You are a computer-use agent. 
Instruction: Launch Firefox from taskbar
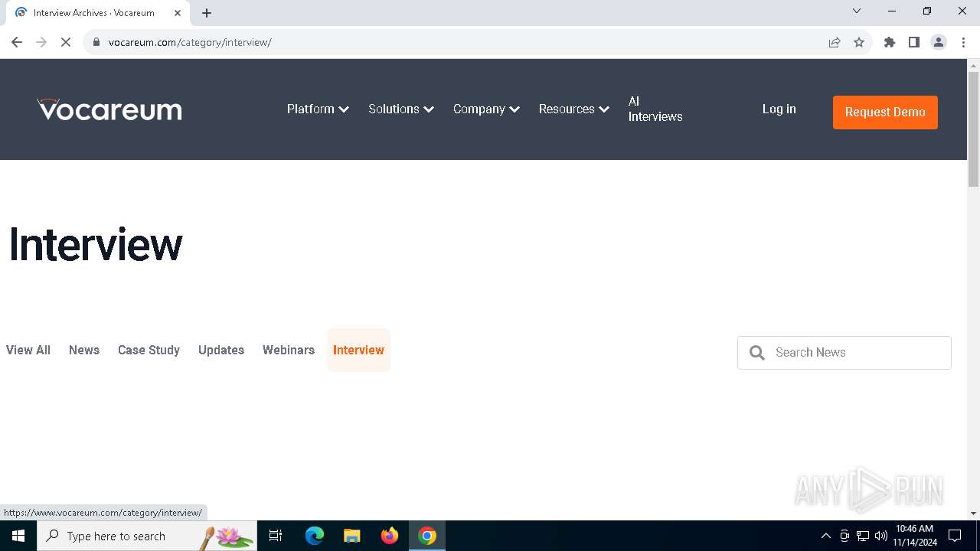[390, 536]
